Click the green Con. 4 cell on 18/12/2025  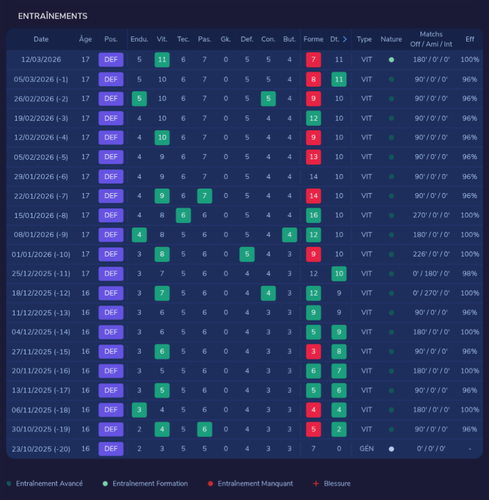(x=268, y=293)
